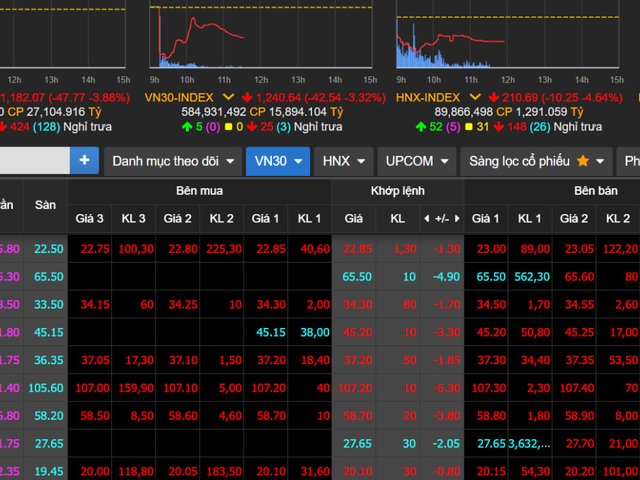Click the left arrow beside the +/- column header
This screenshot has width=640, height=480.
[x=427, y=218]
